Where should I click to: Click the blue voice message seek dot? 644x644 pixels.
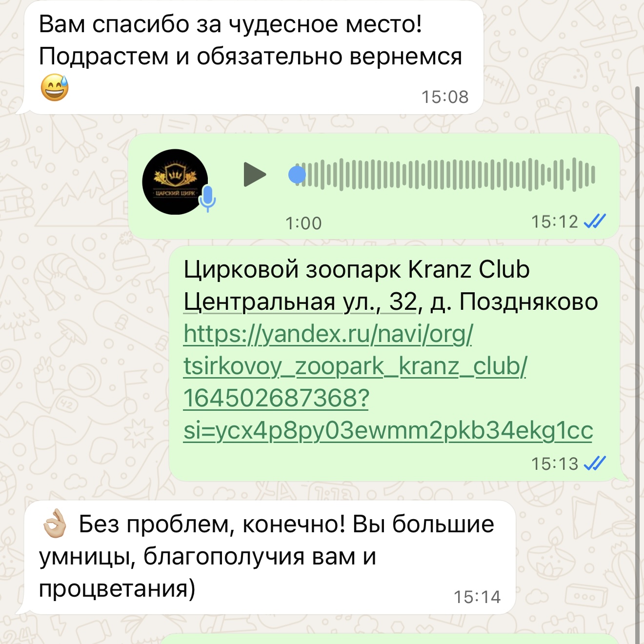click(297, 174)
